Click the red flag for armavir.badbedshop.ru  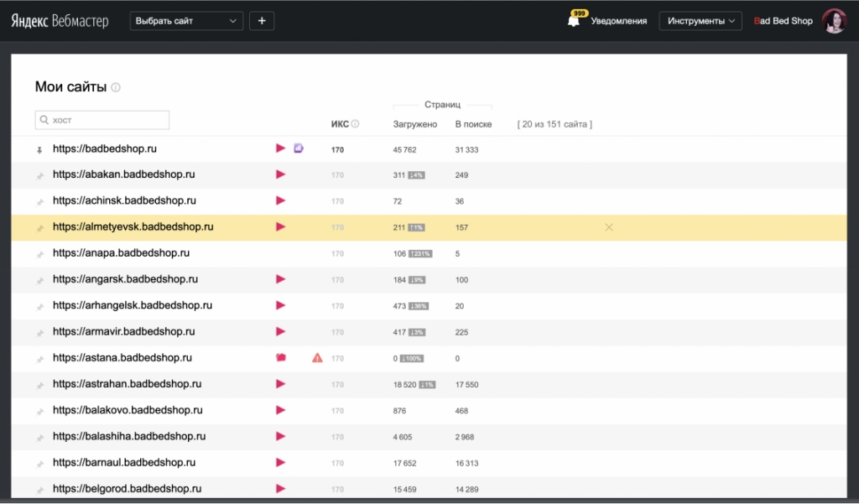[280, 331]
